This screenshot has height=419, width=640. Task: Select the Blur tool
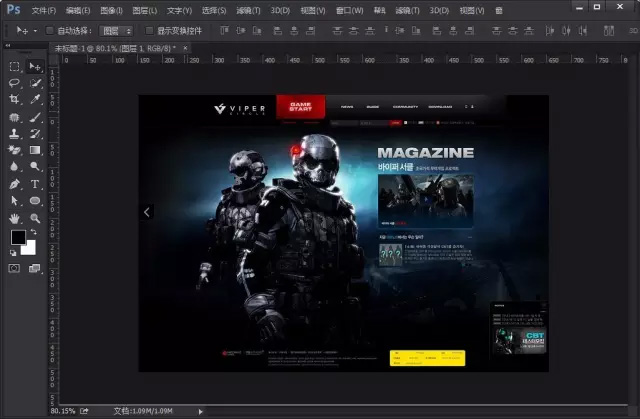tap(14, 166)
